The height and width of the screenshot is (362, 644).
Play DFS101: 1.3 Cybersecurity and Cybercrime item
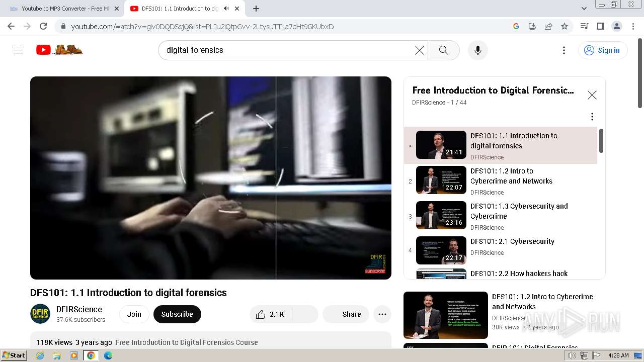[501, 216]
